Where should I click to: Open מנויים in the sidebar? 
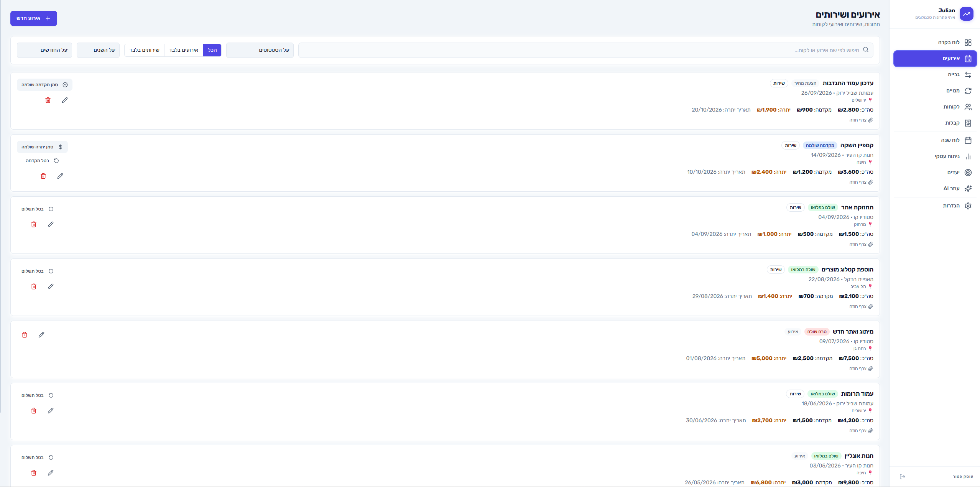[935, 91]
